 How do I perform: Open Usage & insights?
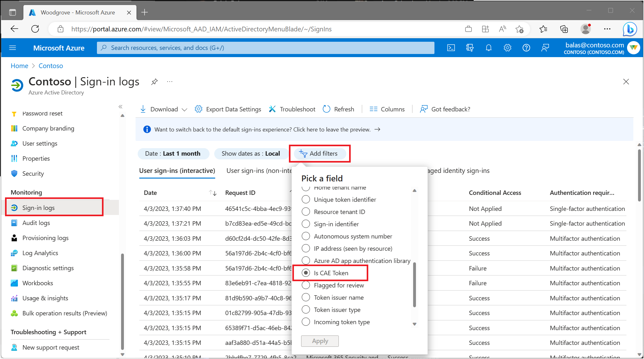pyautogui.click(x=45, y=298)
